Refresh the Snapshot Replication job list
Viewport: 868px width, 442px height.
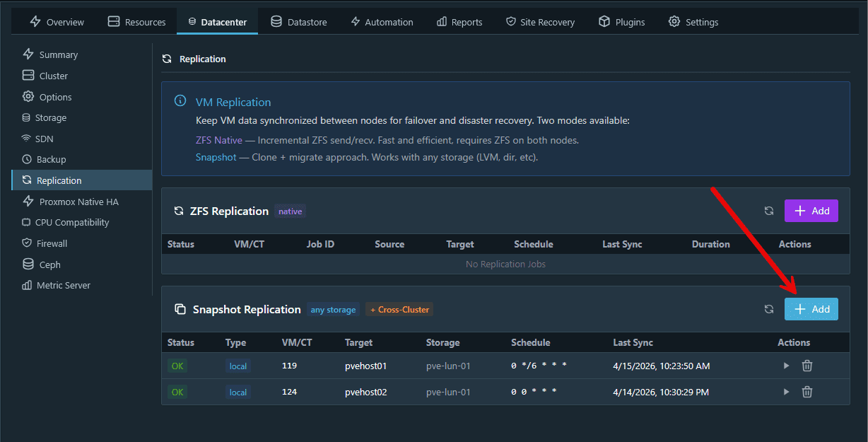(x=768, y=309)
